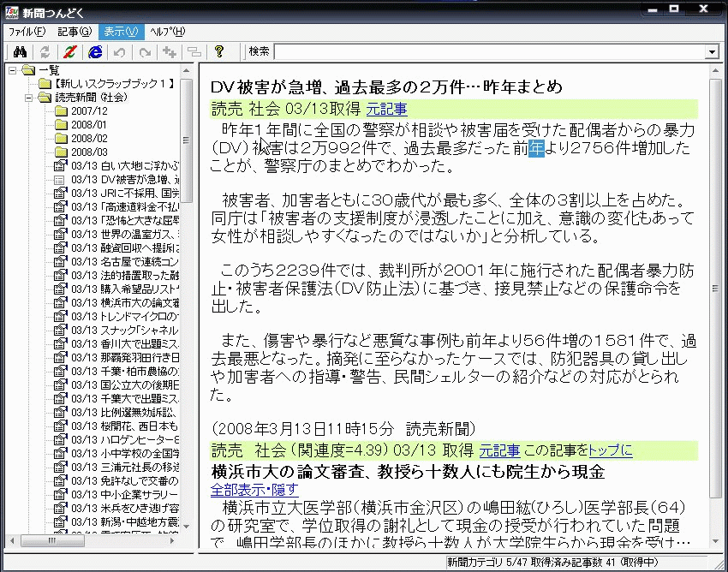Screen dimensions: 728x572
Task: Click the red-green update toolbar icon
Action: [x=69, y=51]
